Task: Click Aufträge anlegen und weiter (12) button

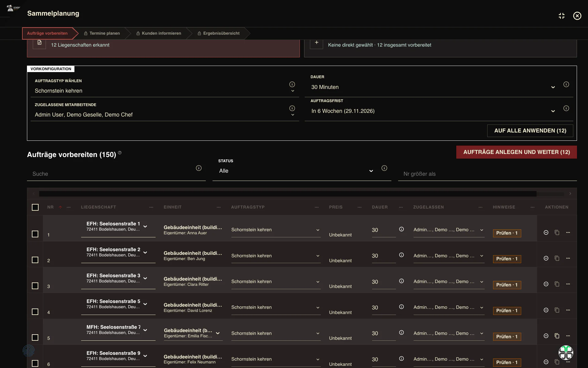Action: click(516, 152)
